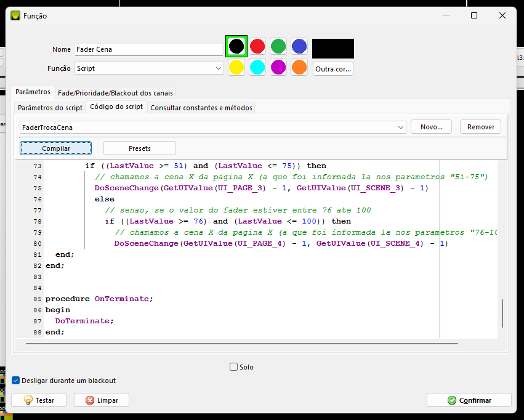The width and height of the screenshot is (524, 420).
Task: Go to Consultar constantes e métodos tab
Action: coord(201,108)
